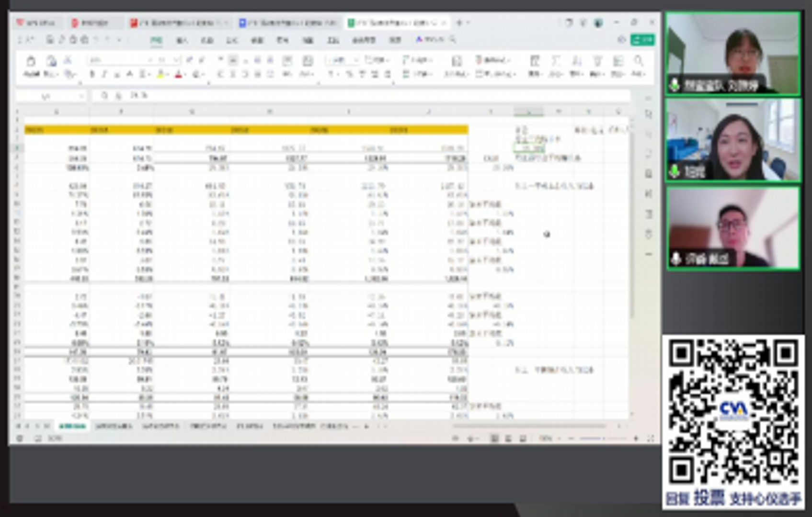Expand the name box dropdown arrow

[x=80, y=96]
